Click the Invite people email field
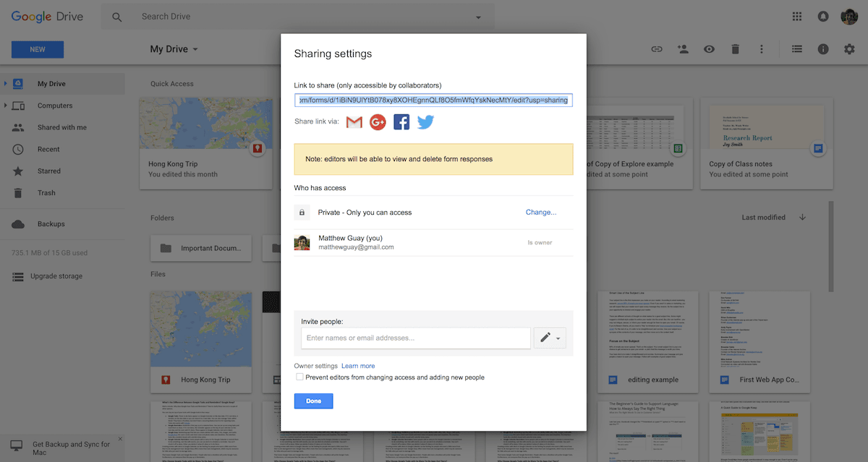Viewport: 868px width, 462px height. click(416, 338)
